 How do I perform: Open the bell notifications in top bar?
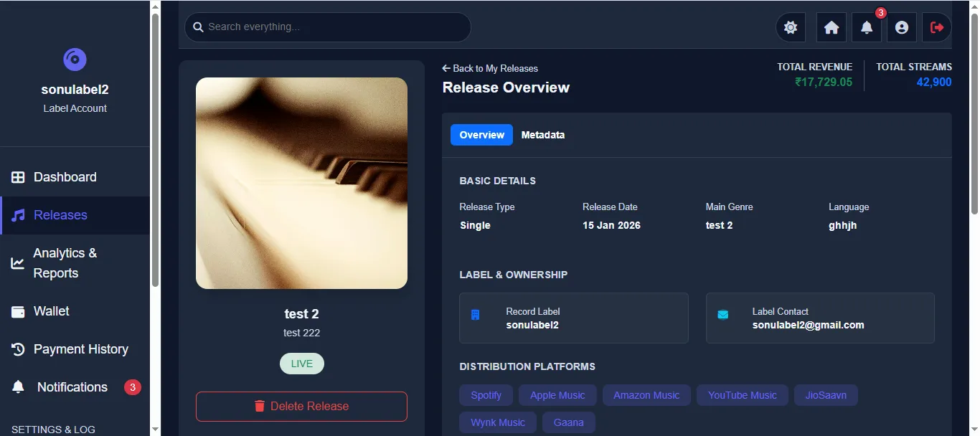[867, 27]
